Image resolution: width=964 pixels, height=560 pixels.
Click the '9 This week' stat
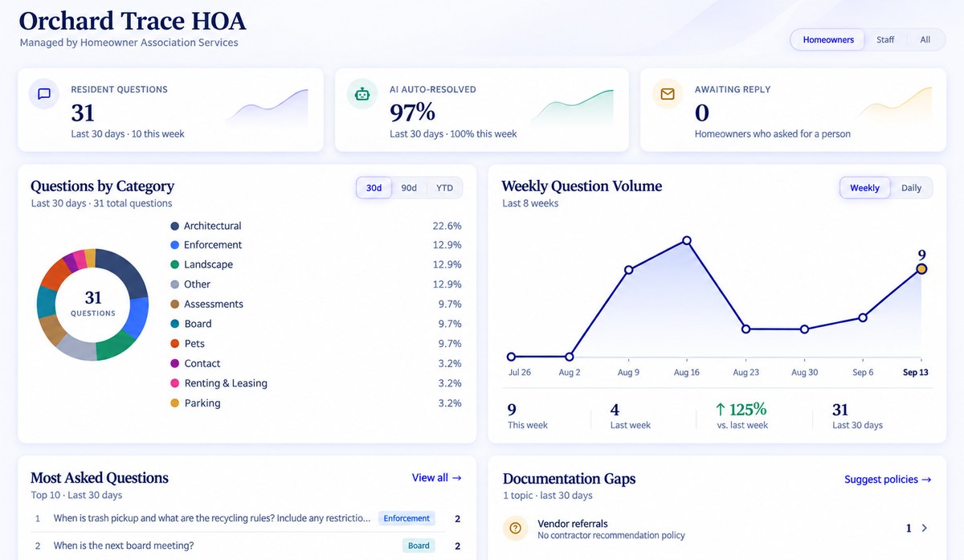(527, 415)
